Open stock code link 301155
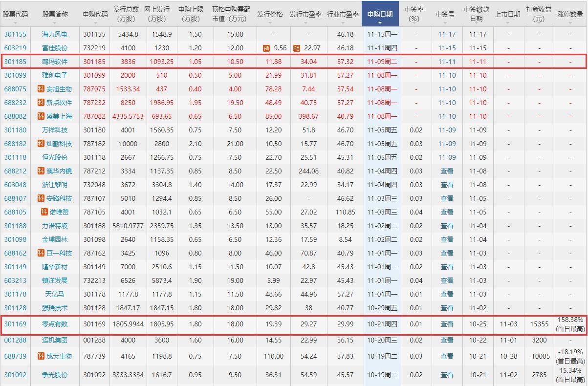The image size is (588, 386). [16, 34]
